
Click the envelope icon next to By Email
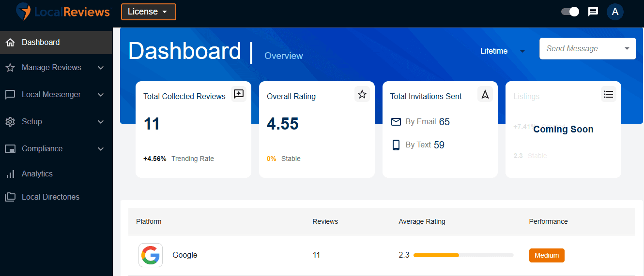(396, 122)
